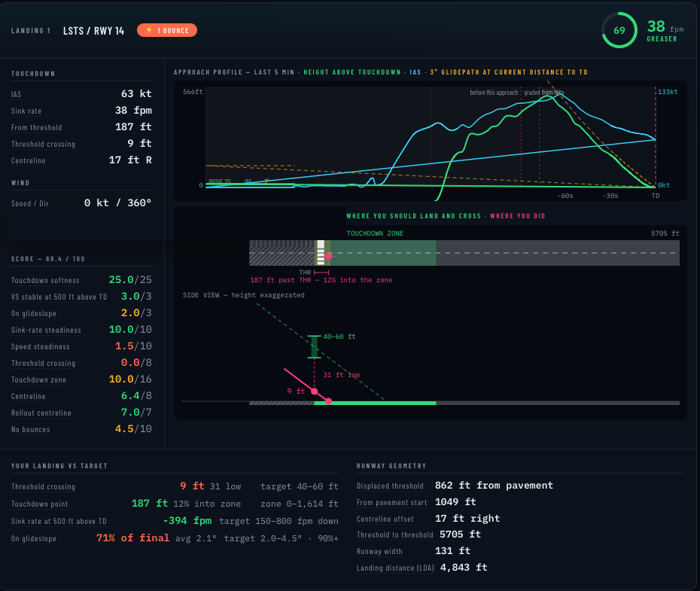Click the 'Displaced threshold' runway geometry label
This screenshot has width=700, height=591.
(390, 486)
